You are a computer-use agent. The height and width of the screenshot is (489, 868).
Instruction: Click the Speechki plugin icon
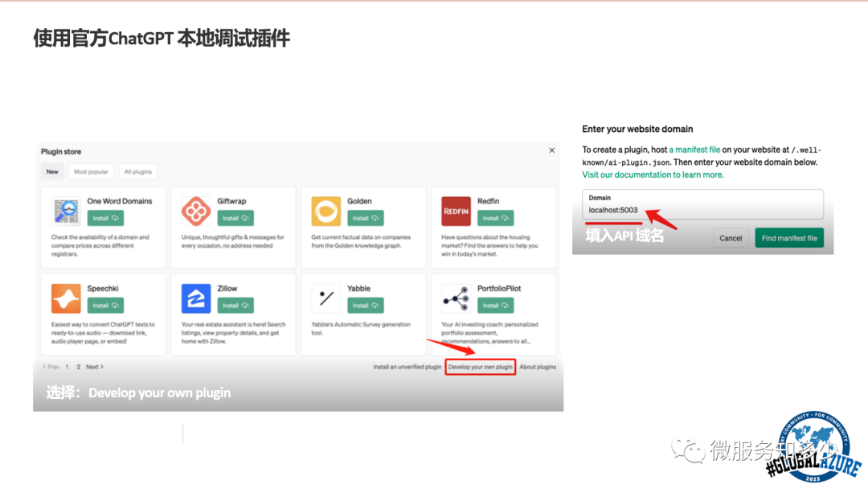coord(66,298)
